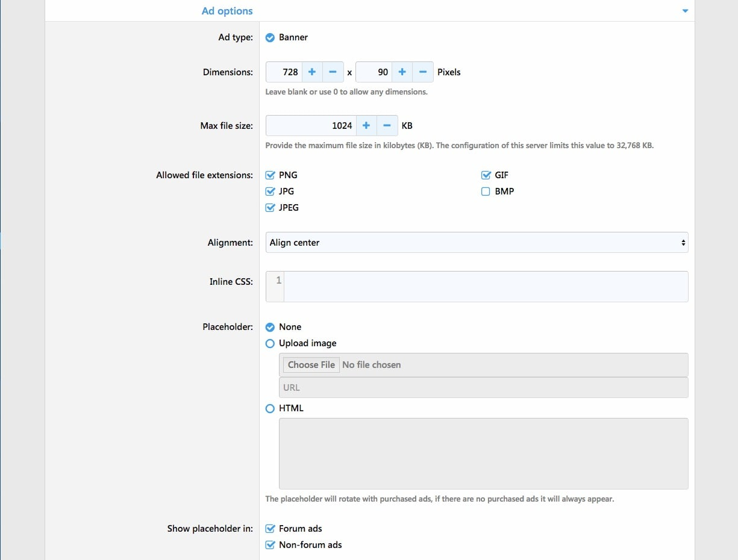The height and width of the screenshot is (560, 738).
Task: Uncheck the GIF file extension
Action: tap(486, 175)
